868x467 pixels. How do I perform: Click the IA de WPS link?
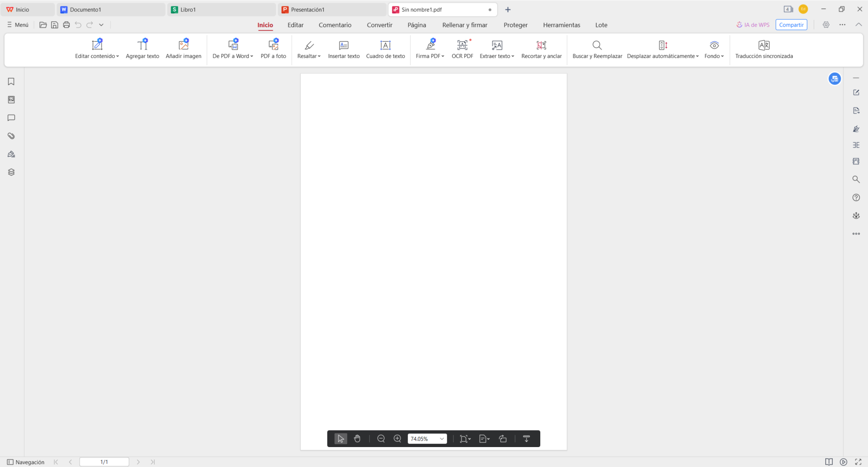[753, 25]
